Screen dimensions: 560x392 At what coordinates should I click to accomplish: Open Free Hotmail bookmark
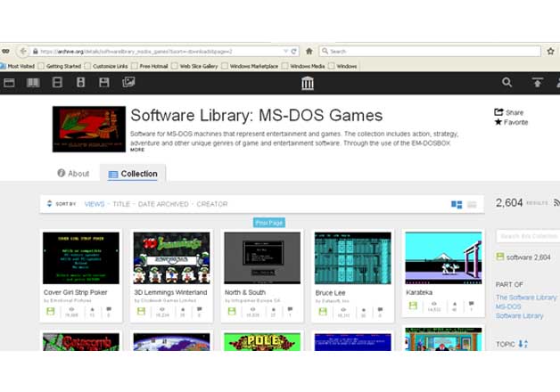coord(150,66)
